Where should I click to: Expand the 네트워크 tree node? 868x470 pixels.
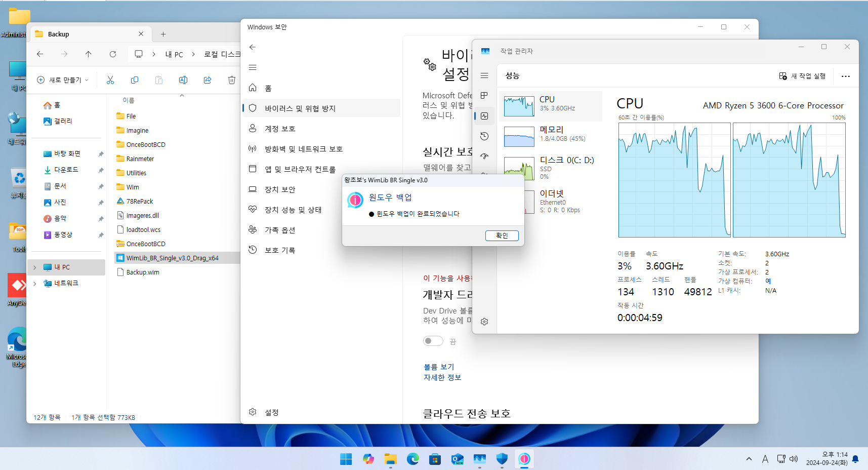coord(34,283)
